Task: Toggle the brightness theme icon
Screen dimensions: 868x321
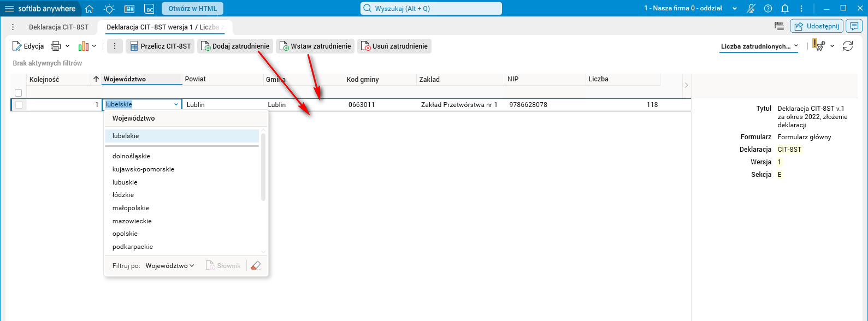Action: tap(109, 9)
